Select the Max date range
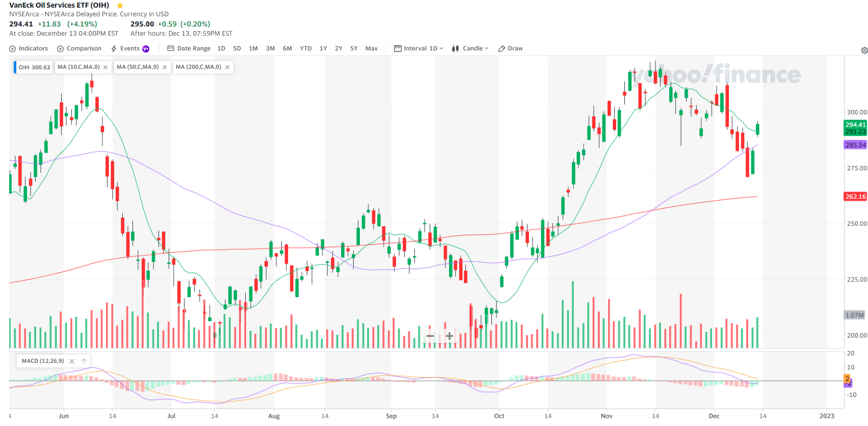The image size is (868, 426). pyautogui.click(x=372, y=48)
